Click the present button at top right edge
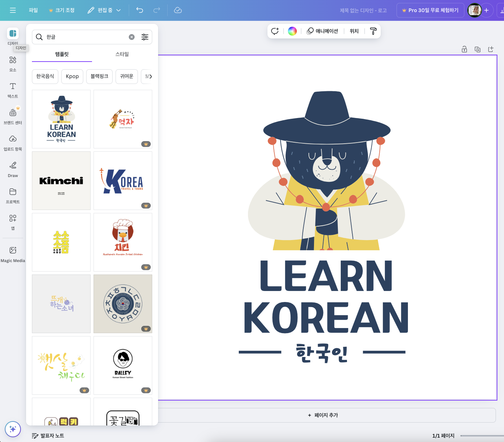The width and height of the screenshot is (504, 442). 501,10
